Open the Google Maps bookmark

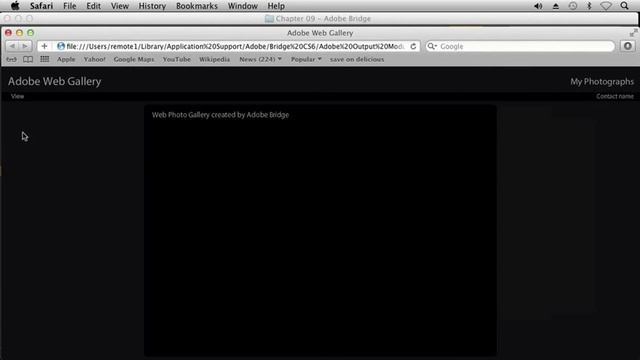pyautogui.click(x=134, y=59)
